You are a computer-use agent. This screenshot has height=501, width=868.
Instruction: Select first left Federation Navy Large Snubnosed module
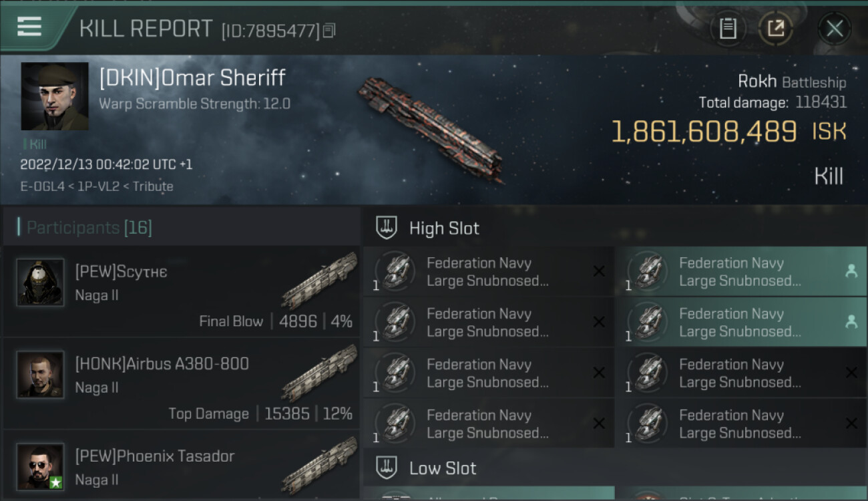tap(489, 272)
